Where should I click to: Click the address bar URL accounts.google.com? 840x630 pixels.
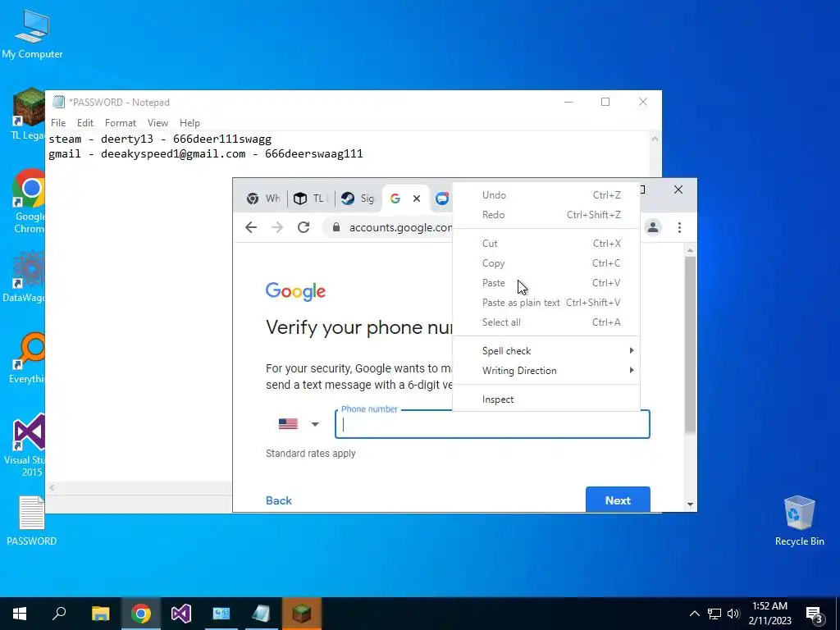tap(400, 227)
